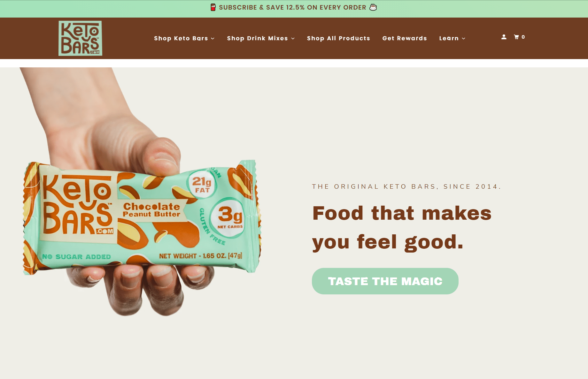
Task: Select the Learn menu label
Action: pyautogui.click(x=449, y=38)
